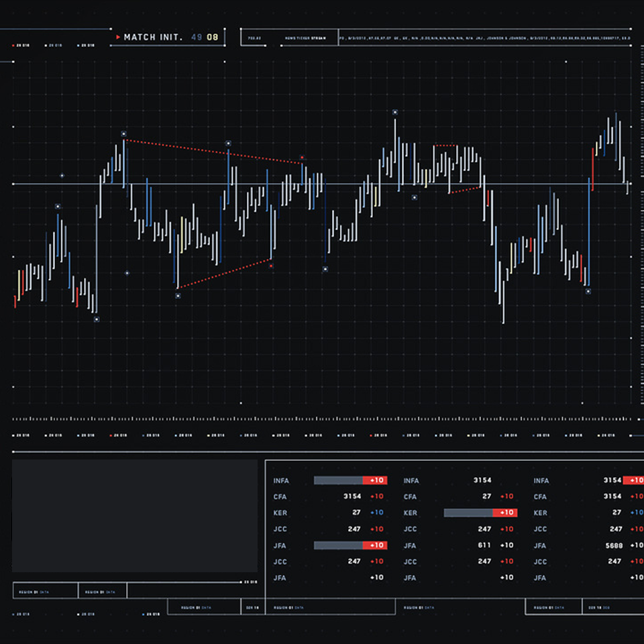Click the large dark preview panel beside the table

[x=135, y=516]
